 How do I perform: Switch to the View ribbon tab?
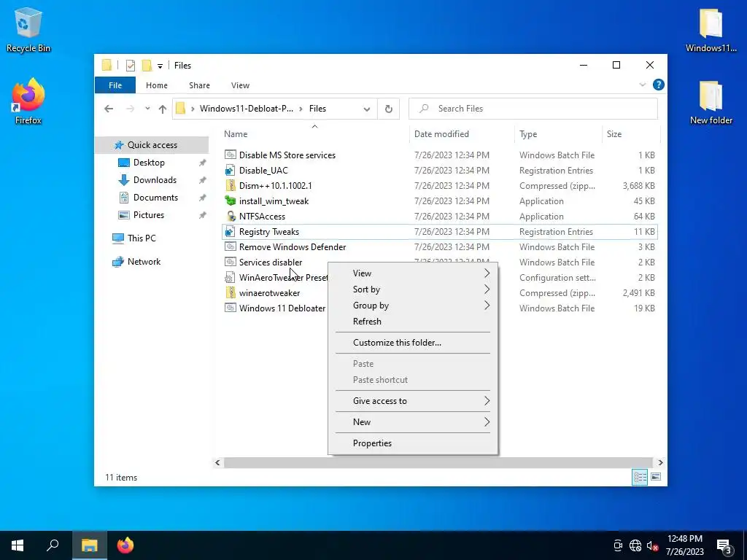coord(240,85)
